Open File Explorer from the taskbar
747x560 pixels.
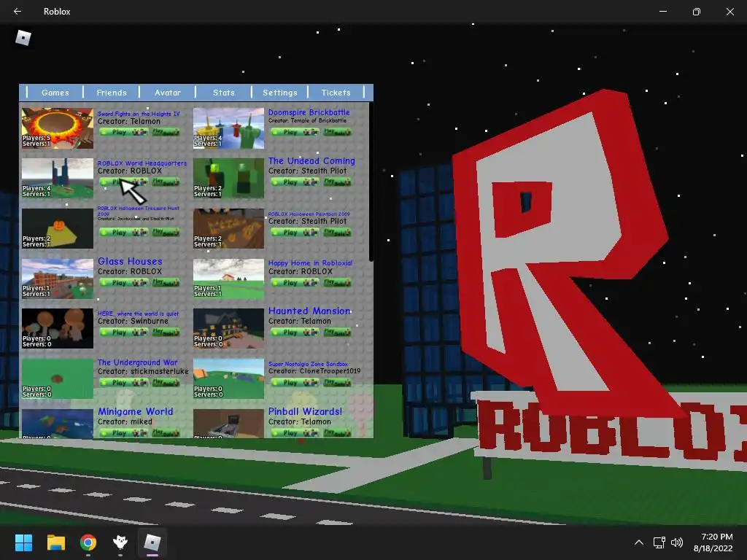click(55, 542)
